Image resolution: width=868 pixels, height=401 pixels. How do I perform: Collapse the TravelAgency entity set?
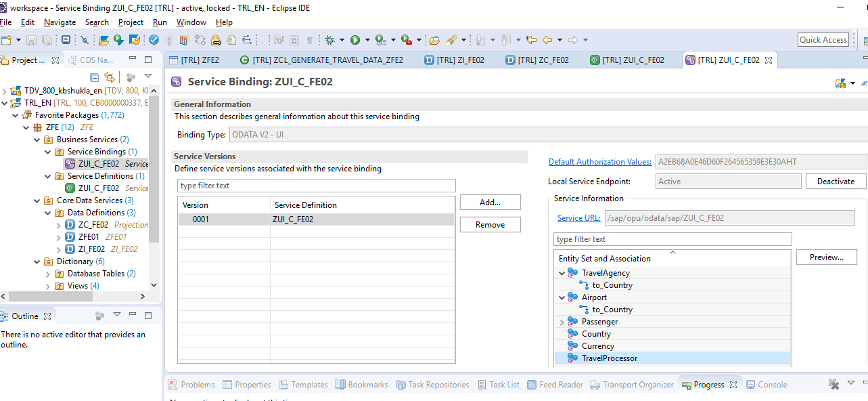point(561,272)
